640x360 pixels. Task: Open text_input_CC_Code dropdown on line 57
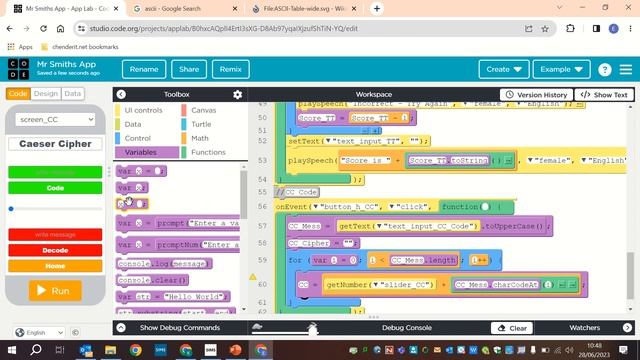click(379, 226)
